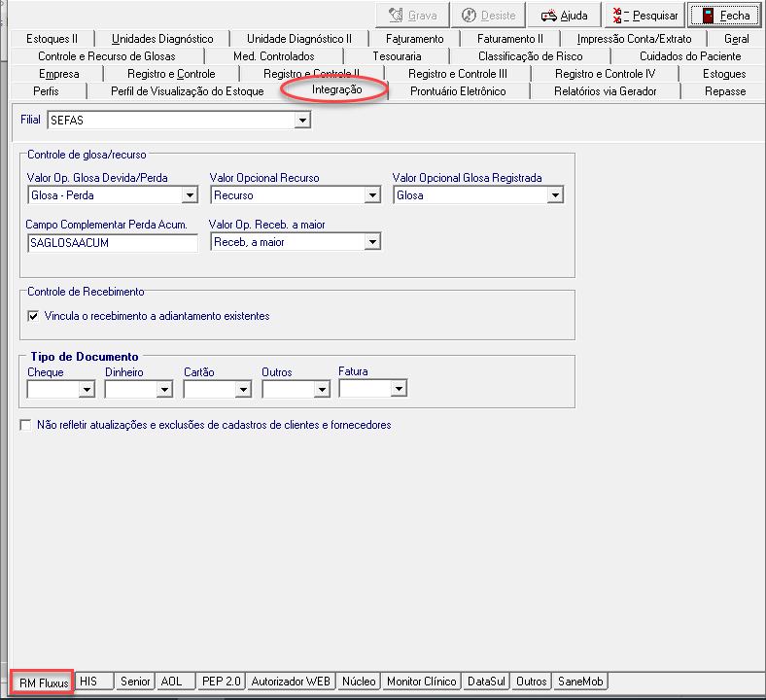Open Controle e Recurso de Glosas tab
This screenshot has height=700, width=766.
coord(107,56)
